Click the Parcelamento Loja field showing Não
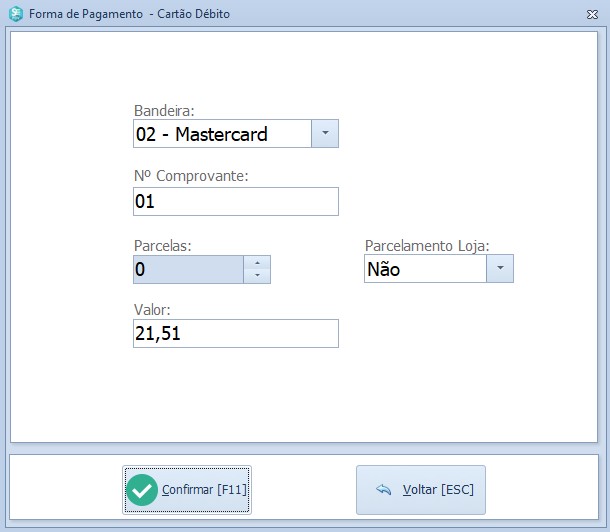Viewport: 610px width, 532px height. [x=424, y=268]
